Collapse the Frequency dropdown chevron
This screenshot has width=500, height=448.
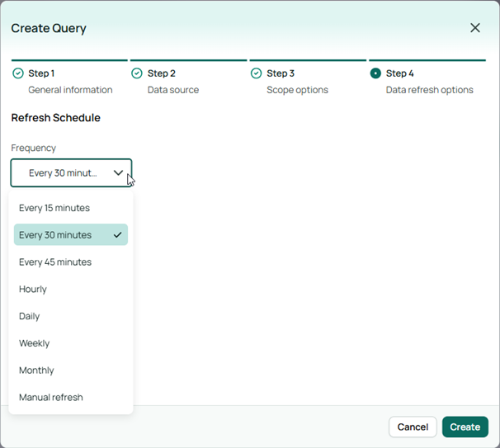118,172
